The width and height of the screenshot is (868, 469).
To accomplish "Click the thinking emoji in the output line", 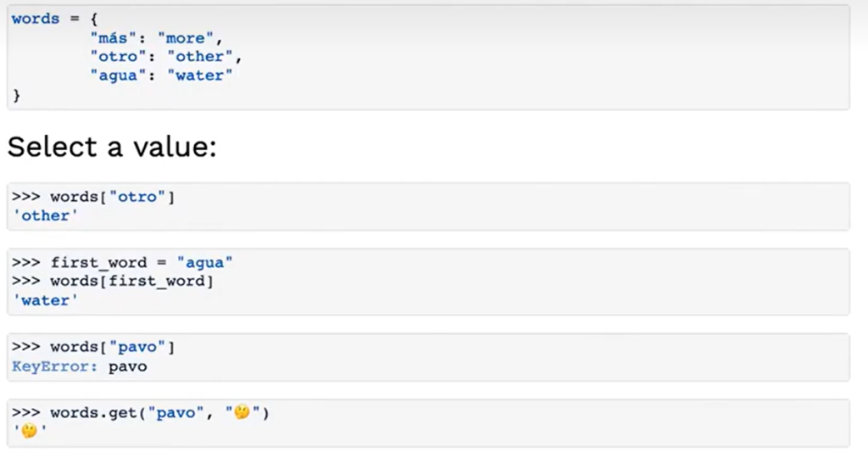I will tap(29, 433).
